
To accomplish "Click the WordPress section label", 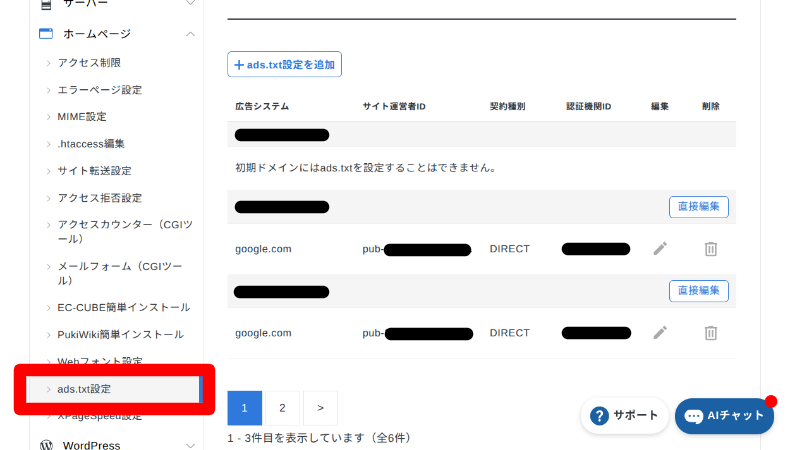I will (x=91, y=445).
